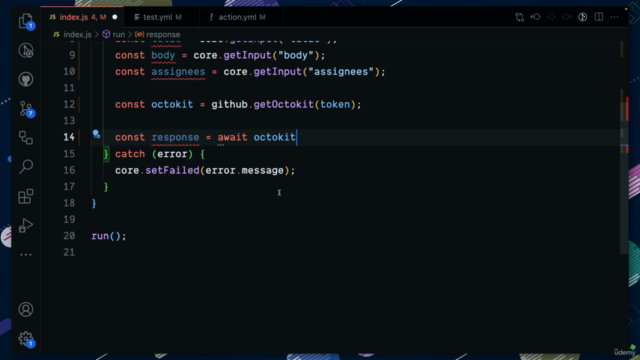Click the 'octokit' word on line 14
640x360 pixels.
click(x=274, y=137)
